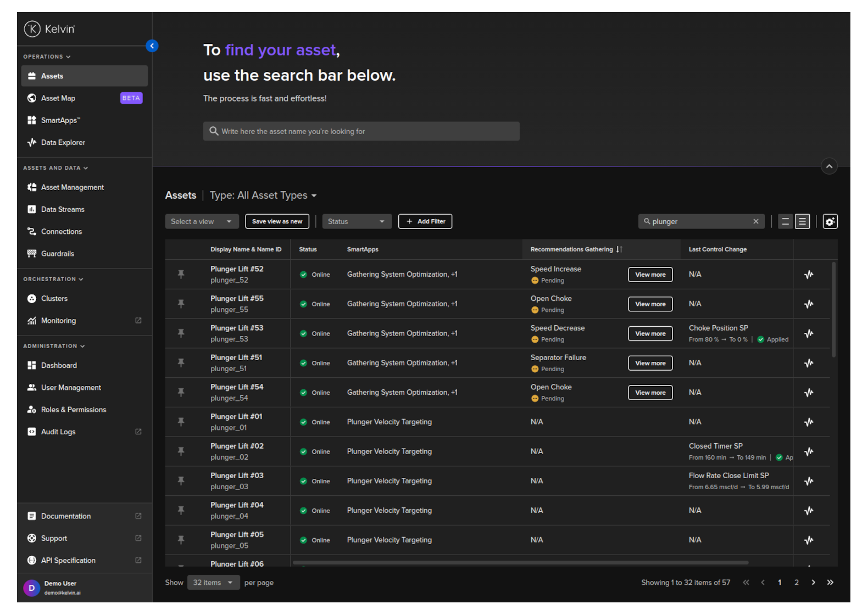Click View more for Plunger Lift #53
Screen dimensions: 868x615
[x=650, y=333]
